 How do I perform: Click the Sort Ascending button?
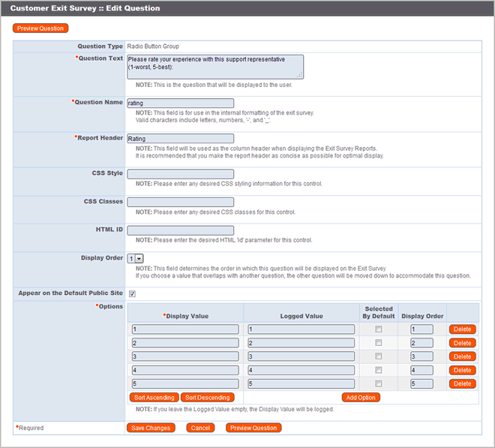[x=154, y=397]
